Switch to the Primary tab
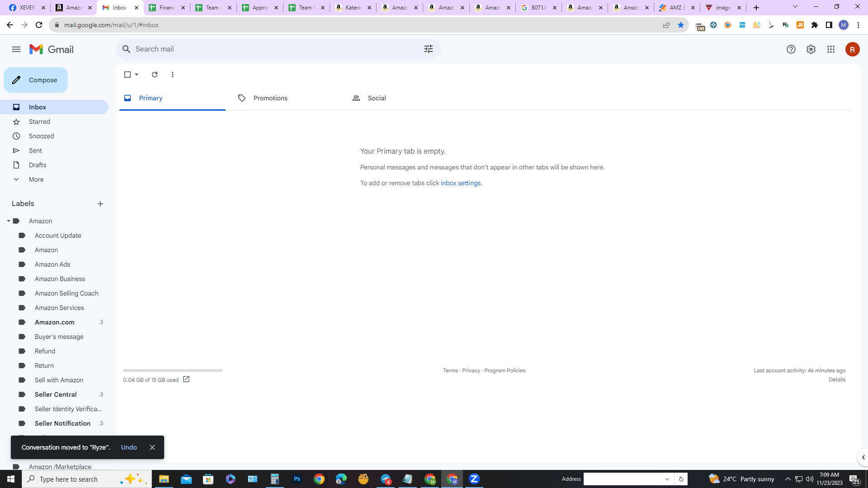This screenshot has width=868, height=488. pos(172,98)
